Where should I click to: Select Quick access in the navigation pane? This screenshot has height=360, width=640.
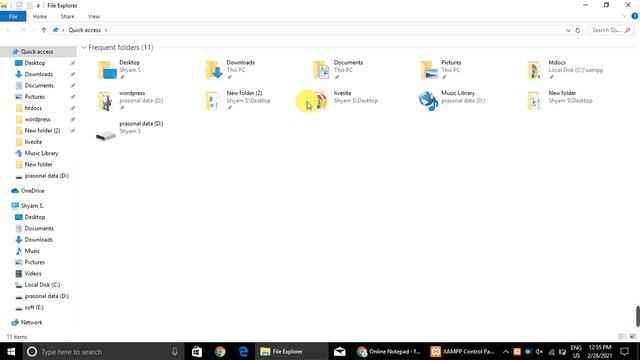click(37, 51)
